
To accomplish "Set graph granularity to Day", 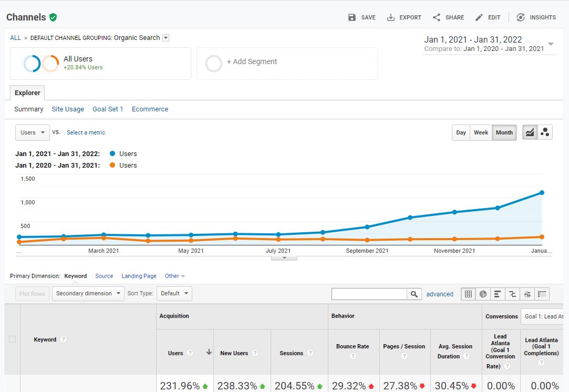I will pos(461,132).
